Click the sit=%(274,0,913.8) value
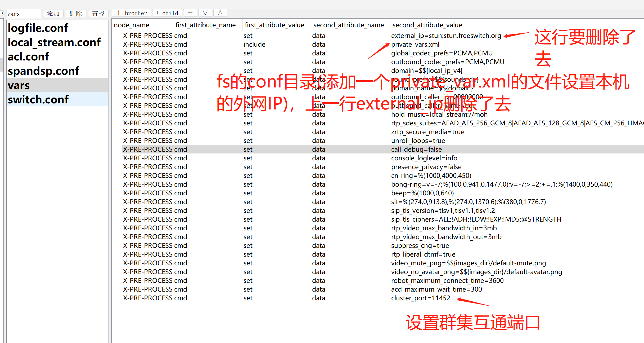Image resolution: width=644 pixels, height=343 pixels. coord(469,202)
